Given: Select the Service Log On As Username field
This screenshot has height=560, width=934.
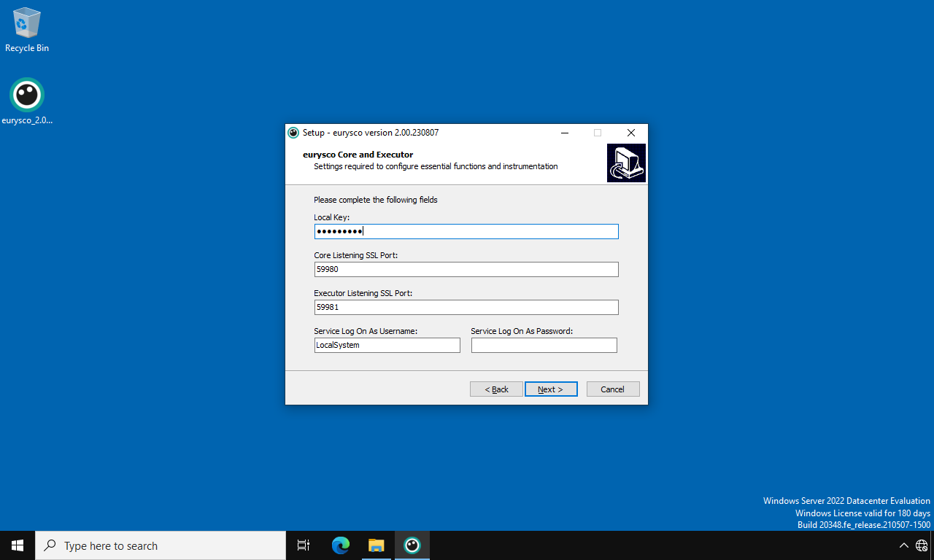Looking at the screenshot, I should tap(387, 346).
